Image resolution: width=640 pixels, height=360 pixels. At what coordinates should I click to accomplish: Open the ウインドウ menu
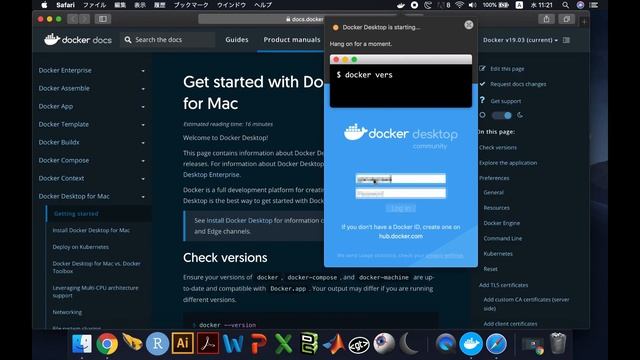click(x=231, y=5)
